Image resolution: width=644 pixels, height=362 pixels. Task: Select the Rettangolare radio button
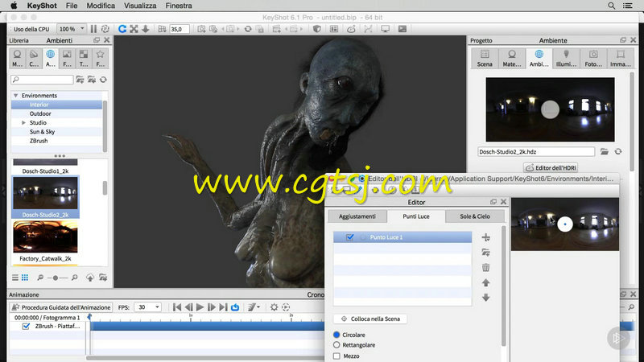pos(336,345)
